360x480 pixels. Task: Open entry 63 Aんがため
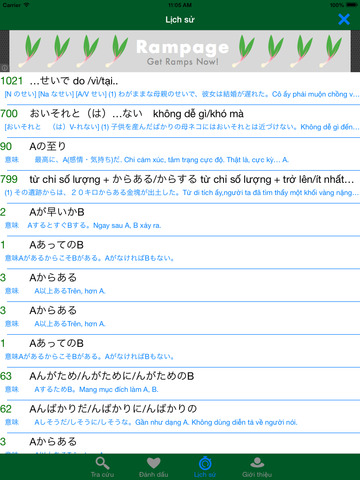click(180, 383)
